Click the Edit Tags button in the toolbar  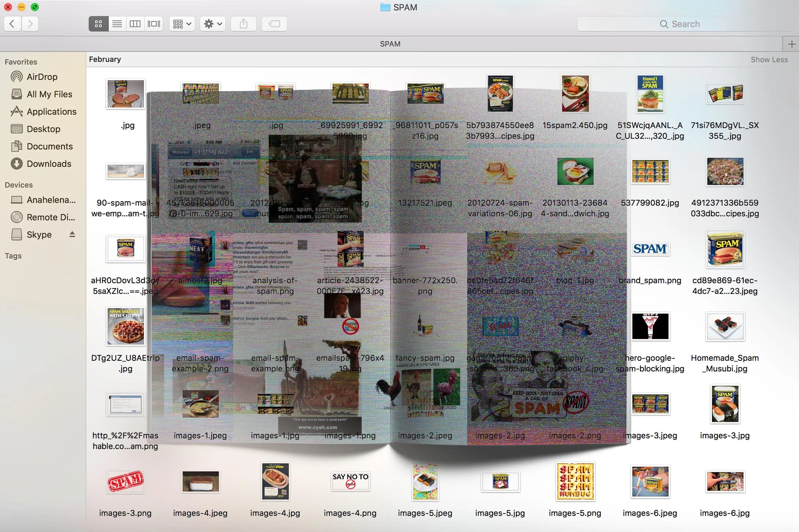(274, 23)
